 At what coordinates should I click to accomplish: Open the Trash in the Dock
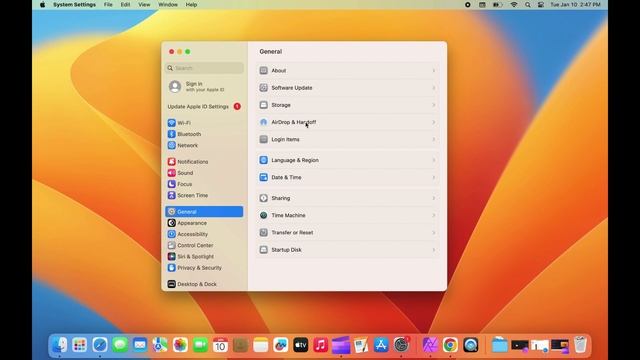click(580, 345)
